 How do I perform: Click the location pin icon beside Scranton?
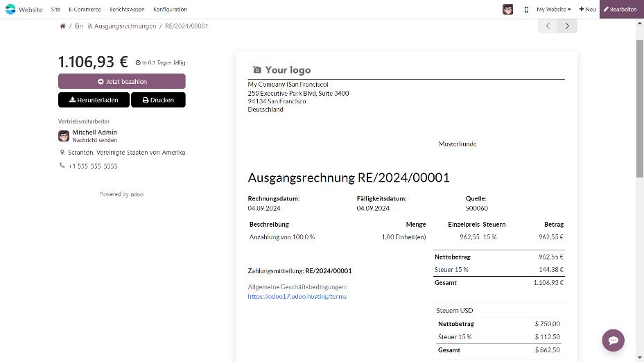coord(62,153)
